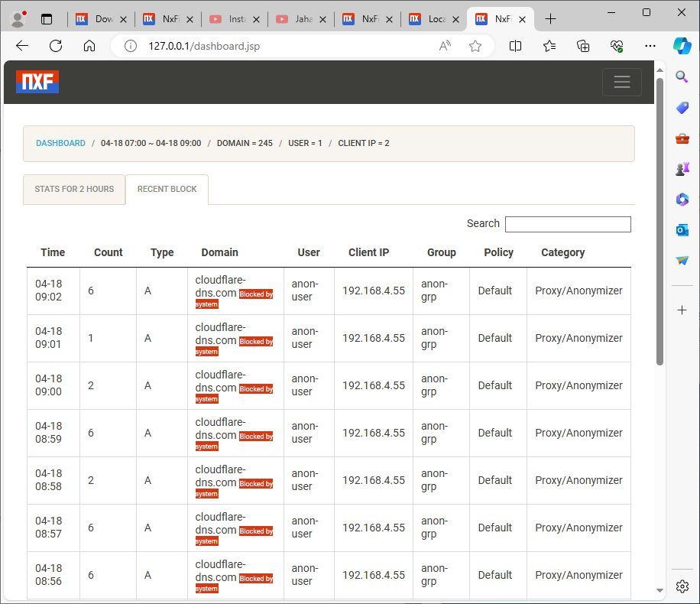The height and width of the screenshot is (604, 700).
Task: Open Outlook from the Edge sidebar
Action: (x=682, y=229)
